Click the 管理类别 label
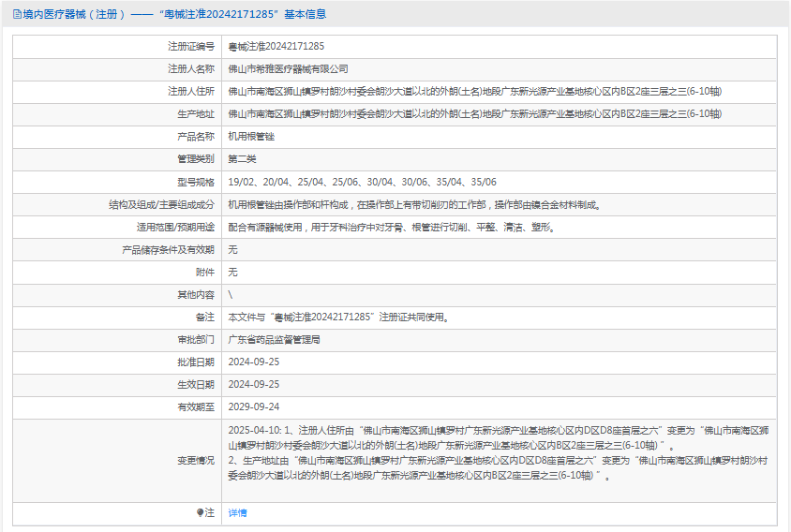The height and width of the screenshot is (532, 791). pyautogui.click(x=196, y=159)
